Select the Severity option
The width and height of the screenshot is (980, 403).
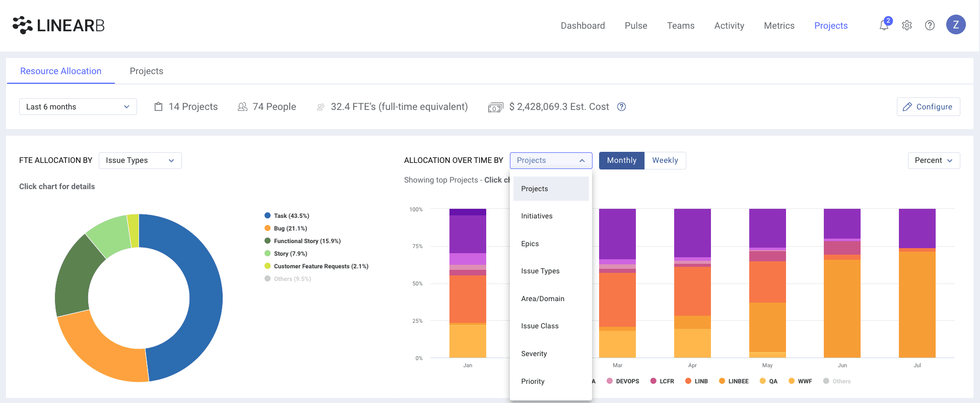(x=551, y=354)
